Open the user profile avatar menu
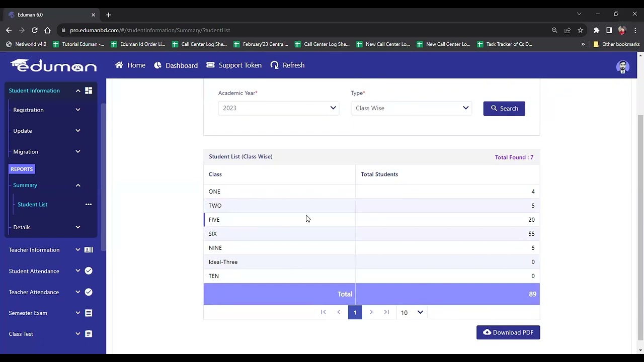Image resolution: width=644 pixels, height=362 pixels. coord(622,67)
